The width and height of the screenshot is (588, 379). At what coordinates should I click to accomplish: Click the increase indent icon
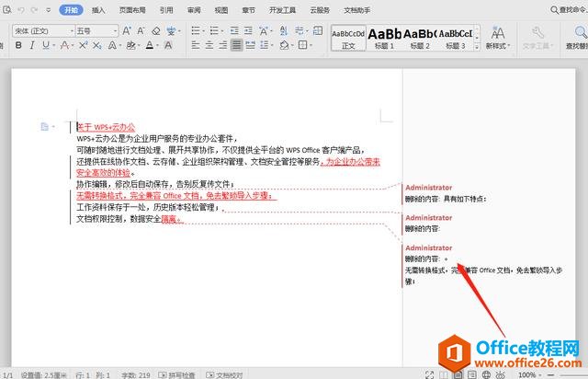(x=248, y=30)
